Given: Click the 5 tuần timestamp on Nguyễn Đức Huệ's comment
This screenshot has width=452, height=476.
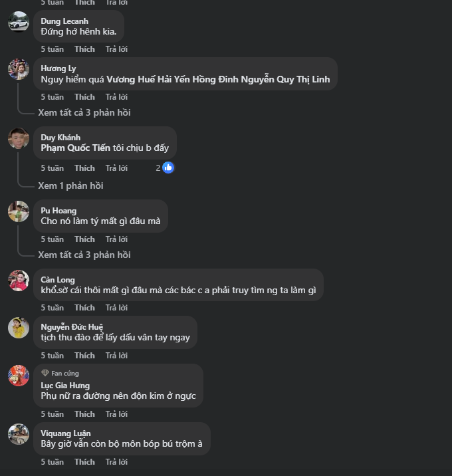Looking at the screenshot, I should [52, 356].
